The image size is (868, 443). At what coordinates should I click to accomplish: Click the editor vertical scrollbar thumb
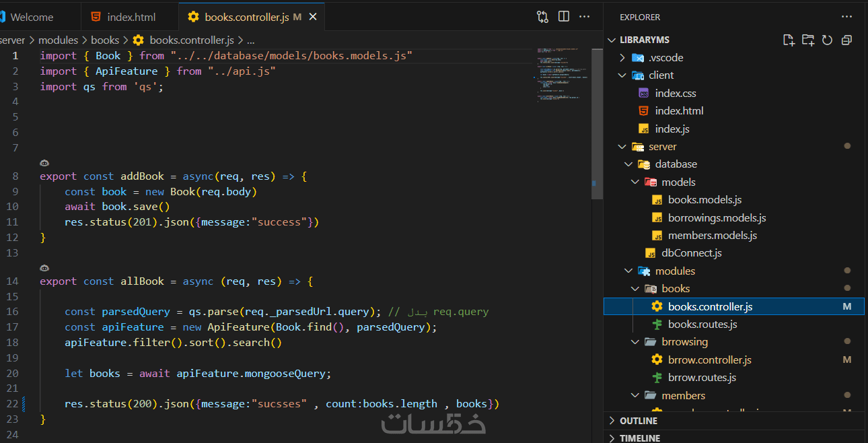(598, 124)
